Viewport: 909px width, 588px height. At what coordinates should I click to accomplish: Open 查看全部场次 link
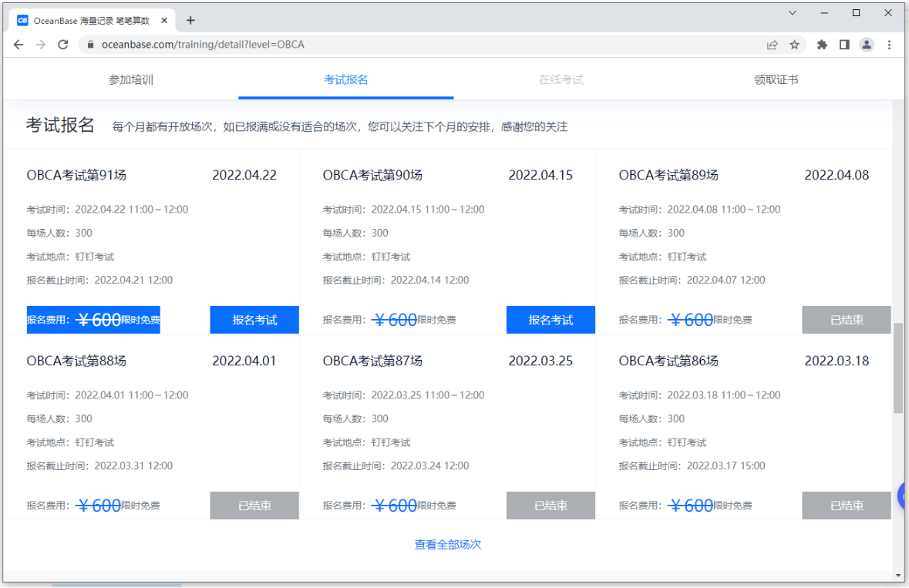(447, 545)
